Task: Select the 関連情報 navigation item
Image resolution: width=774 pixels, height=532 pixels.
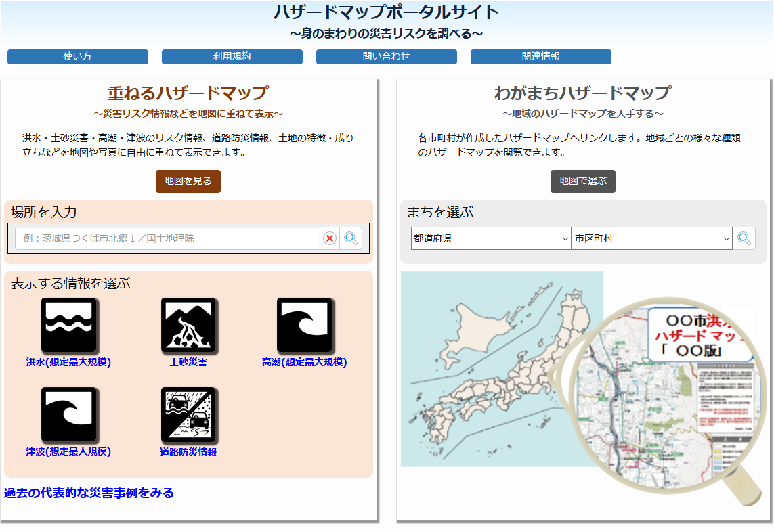Action: 540,57
